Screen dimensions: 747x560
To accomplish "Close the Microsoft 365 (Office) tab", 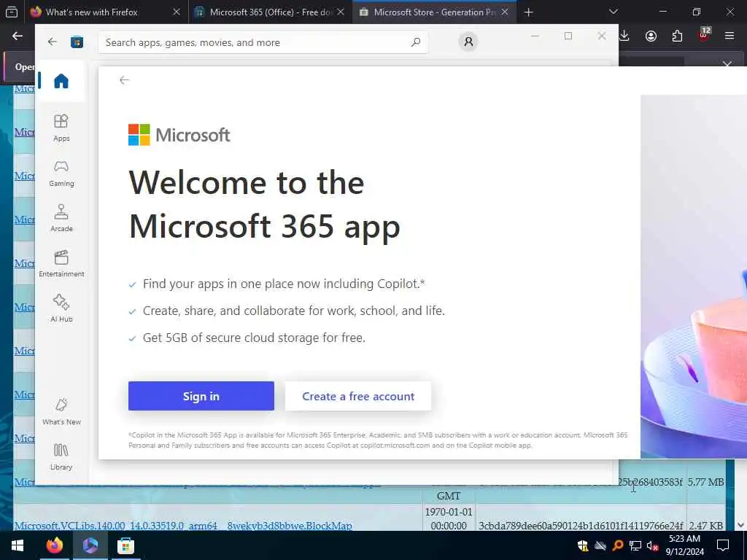I will (x=341, y=12).
